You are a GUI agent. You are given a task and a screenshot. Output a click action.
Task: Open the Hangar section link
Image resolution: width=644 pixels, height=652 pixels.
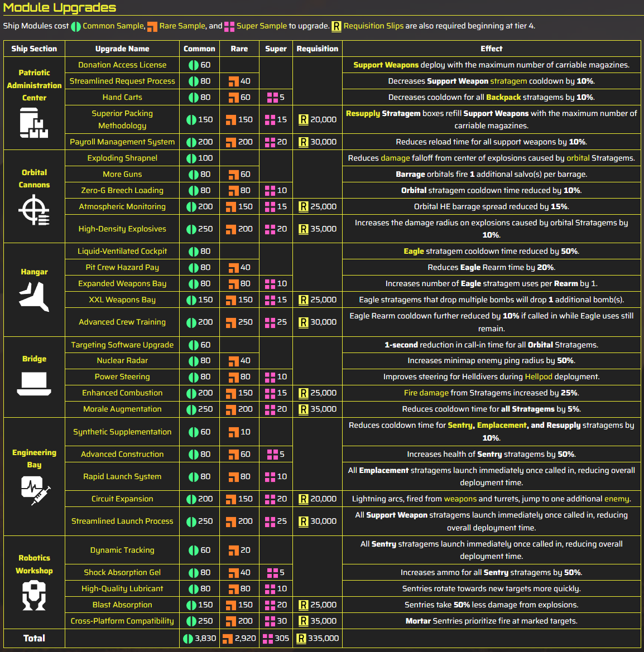click(34, 272)
